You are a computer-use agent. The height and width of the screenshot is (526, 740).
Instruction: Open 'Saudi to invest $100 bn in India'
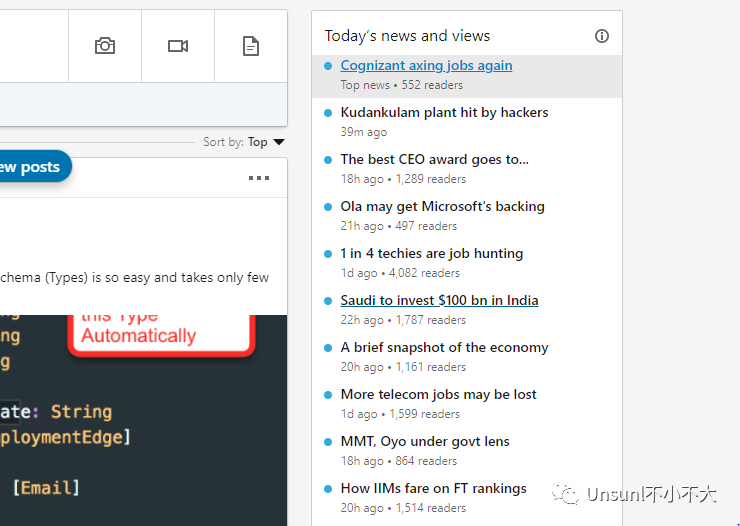[x=439, y=300]
